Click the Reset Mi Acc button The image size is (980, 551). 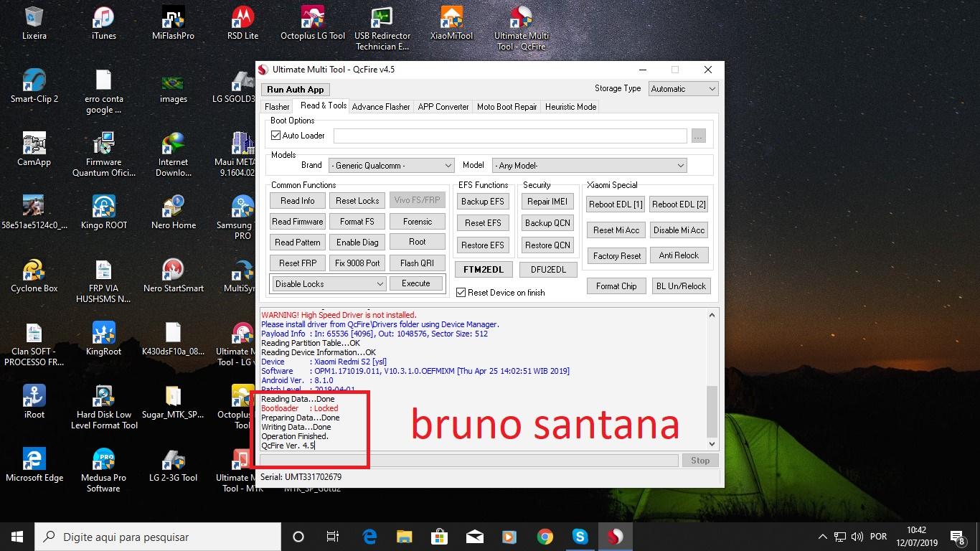tap(616, 230)
